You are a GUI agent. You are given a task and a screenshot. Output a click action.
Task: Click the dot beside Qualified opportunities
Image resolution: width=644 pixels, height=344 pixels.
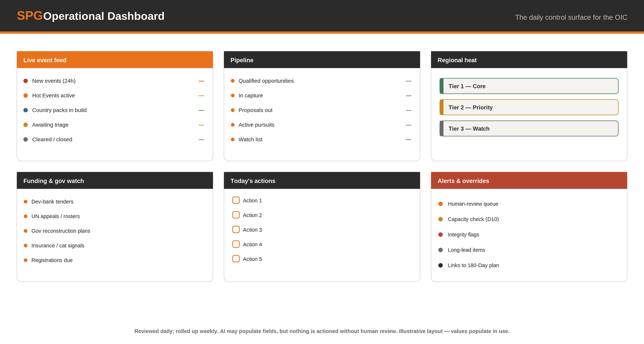pos(233,81)
